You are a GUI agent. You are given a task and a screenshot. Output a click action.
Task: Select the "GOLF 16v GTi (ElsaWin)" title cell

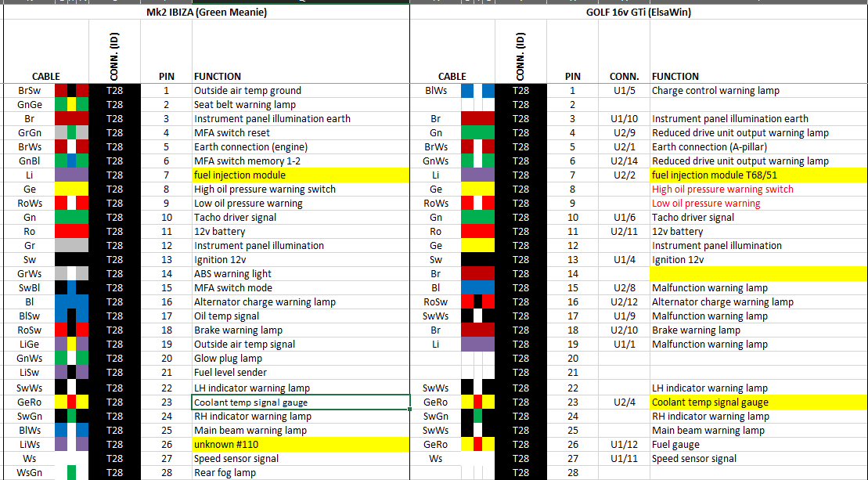pos(639,12)
